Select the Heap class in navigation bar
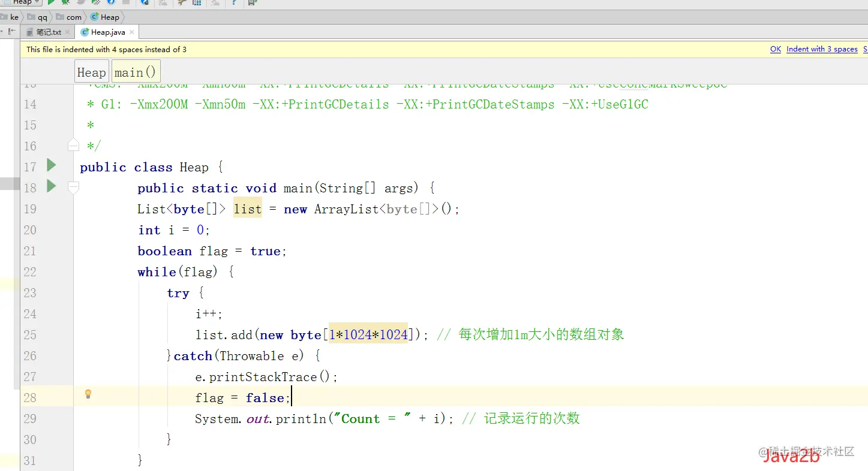Image resolution: width=868 pixels, height=471 pixels. (106, 17)
